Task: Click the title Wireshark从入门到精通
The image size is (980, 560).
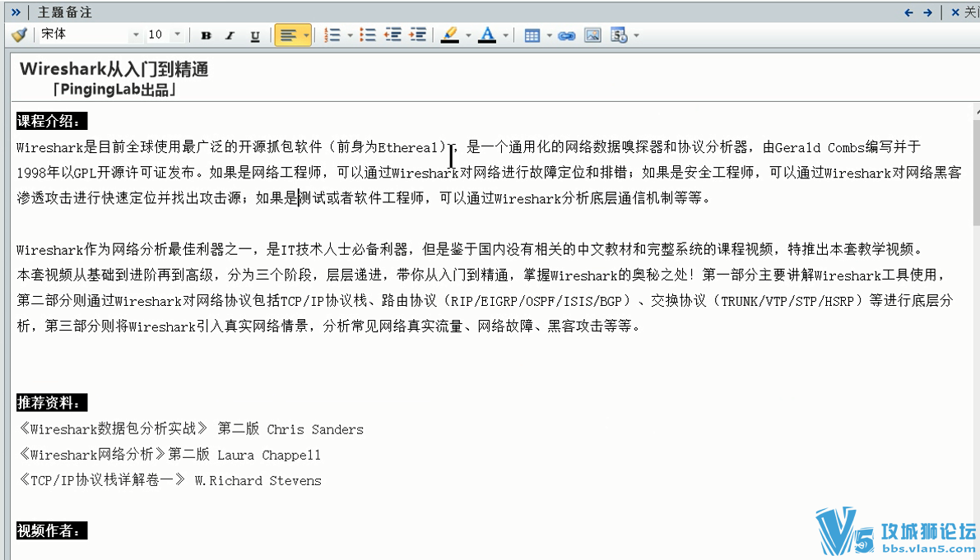Action: (x=114, y=69)
